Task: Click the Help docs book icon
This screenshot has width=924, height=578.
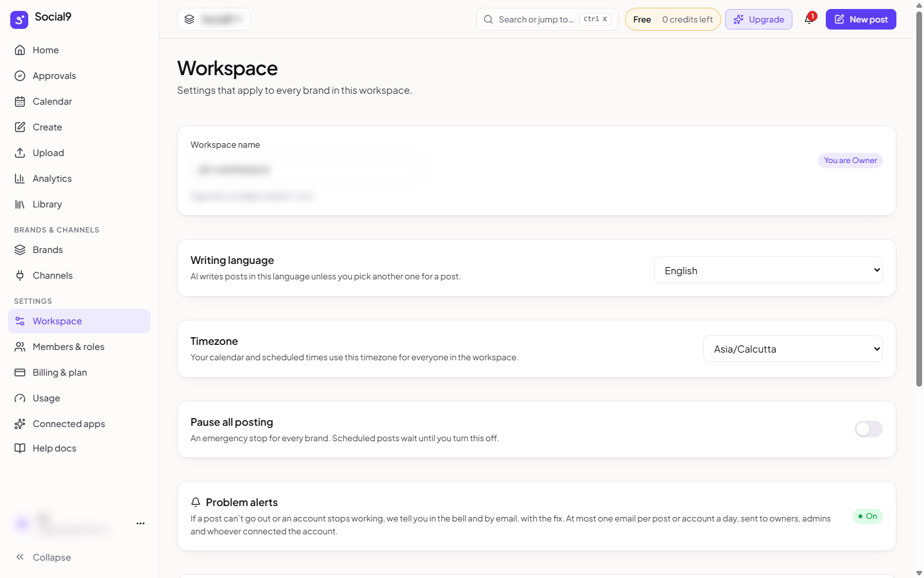Action: point(20,448)
